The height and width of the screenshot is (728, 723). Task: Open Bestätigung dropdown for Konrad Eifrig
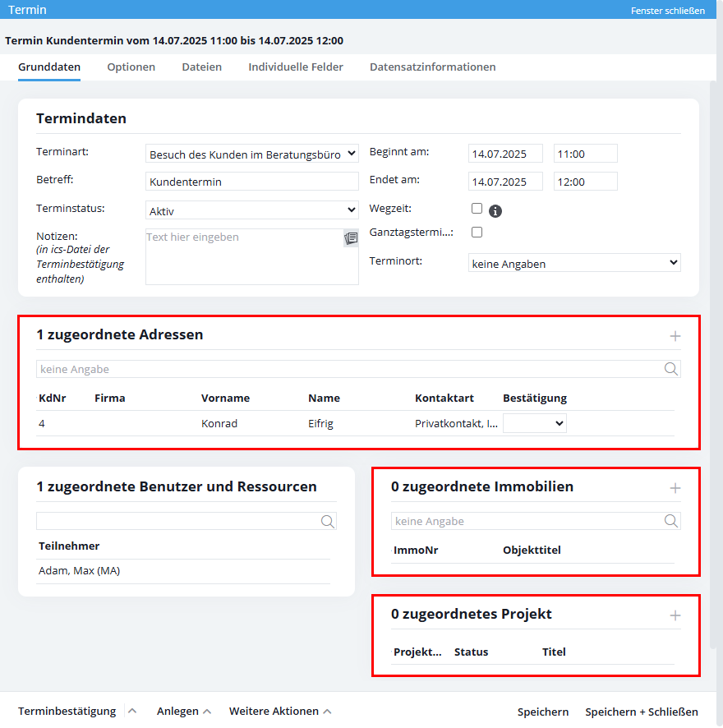click(535, 423)
